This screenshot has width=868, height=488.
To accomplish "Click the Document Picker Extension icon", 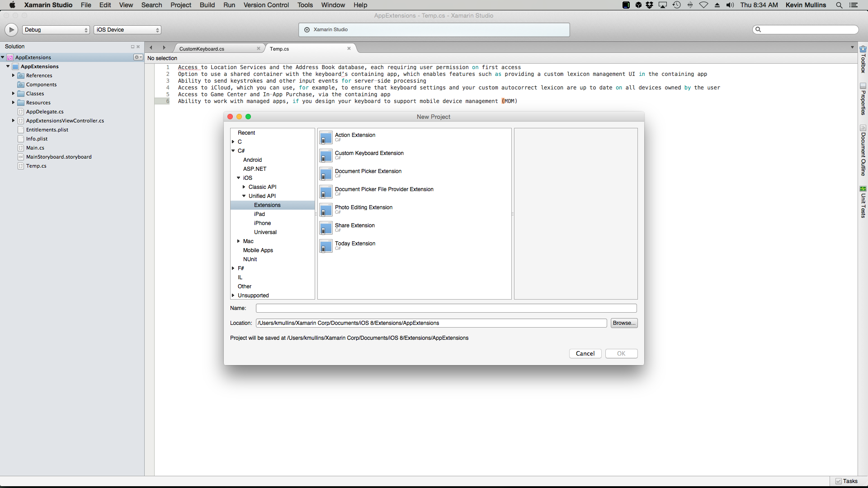I will (x=325, y=174).
